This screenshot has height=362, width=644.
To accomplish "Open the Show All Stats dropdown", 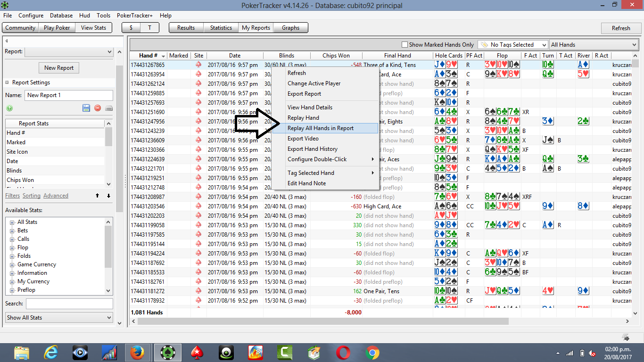I will pos(59,318).
